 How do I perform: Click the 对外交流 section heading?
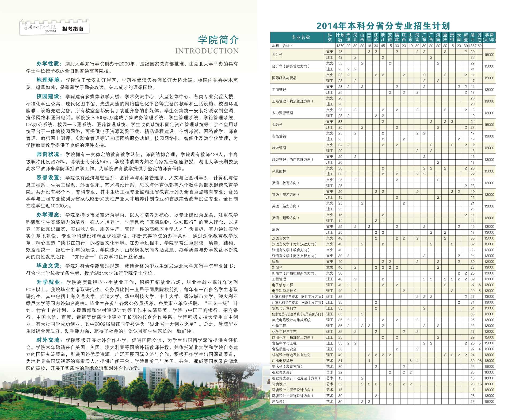pos(48,340)
